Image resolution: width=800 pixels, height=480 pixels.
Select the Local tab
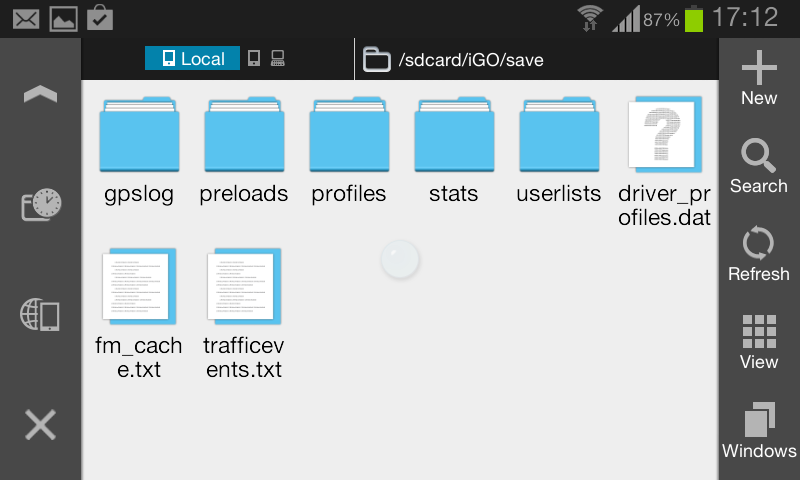pos(192,59)
